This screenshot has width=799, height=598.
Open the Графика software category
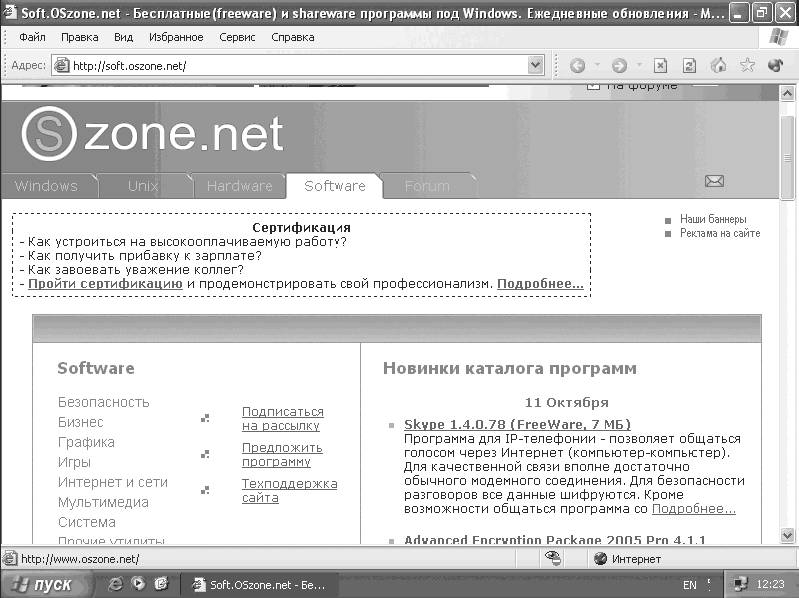[x=86, y=442]
